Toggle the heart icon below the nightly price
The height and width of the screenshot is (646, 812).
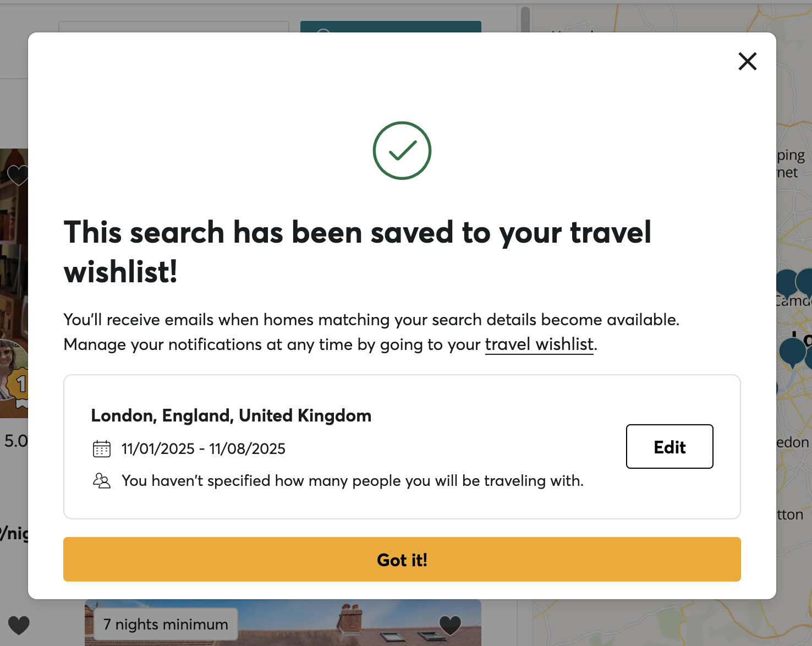[19, 625]
